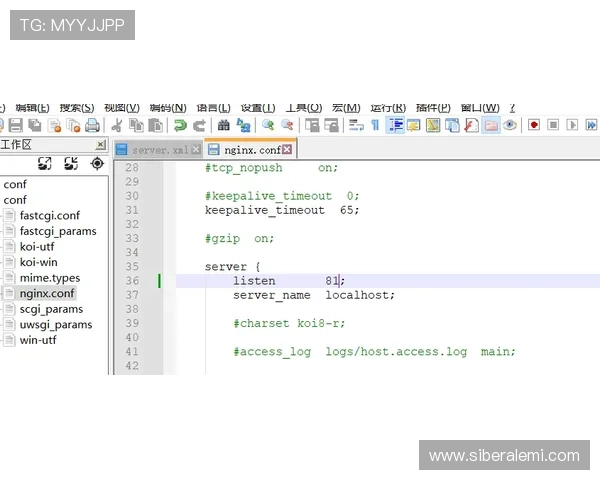The width and height of the screenshot is (600, 480).
Task: Click the Redo arrow icon
Action: tap(199, 125)
